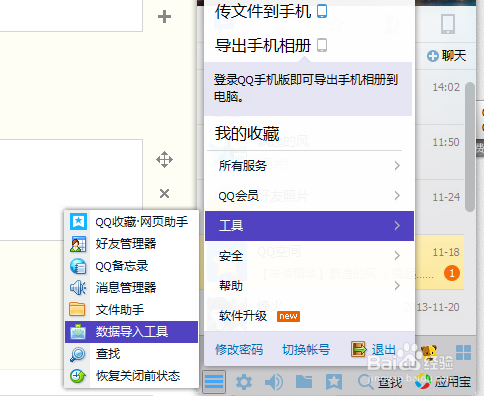Click the 11:50 conversation timestamp

point(446,142)
